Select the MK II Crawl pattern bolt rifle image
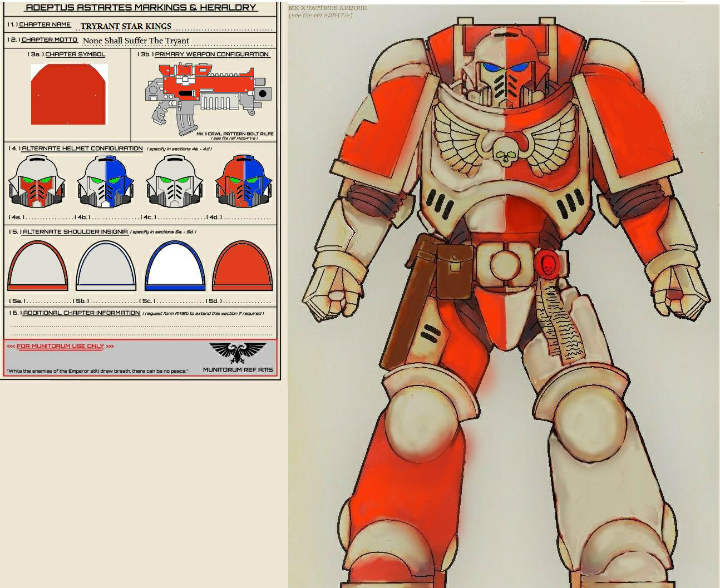Image resolution: width=720 pixels, height=588 pixels. (209, 98)
